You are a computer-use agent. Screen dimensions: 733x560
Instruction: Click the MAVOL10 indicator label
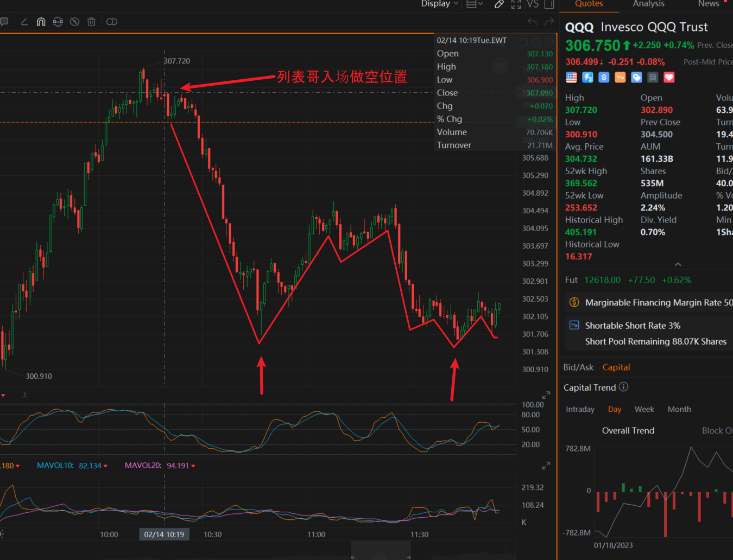55,466
